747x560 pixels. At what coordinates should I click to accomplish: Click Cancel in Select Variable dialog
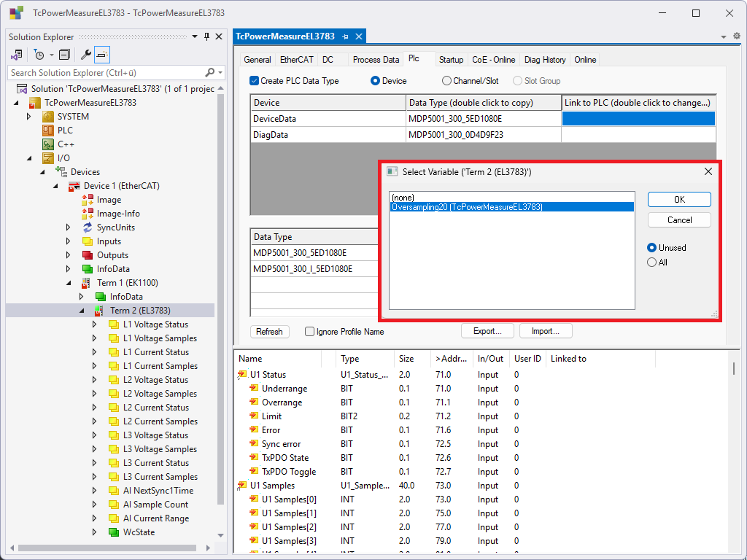click(x=679, y=220)
